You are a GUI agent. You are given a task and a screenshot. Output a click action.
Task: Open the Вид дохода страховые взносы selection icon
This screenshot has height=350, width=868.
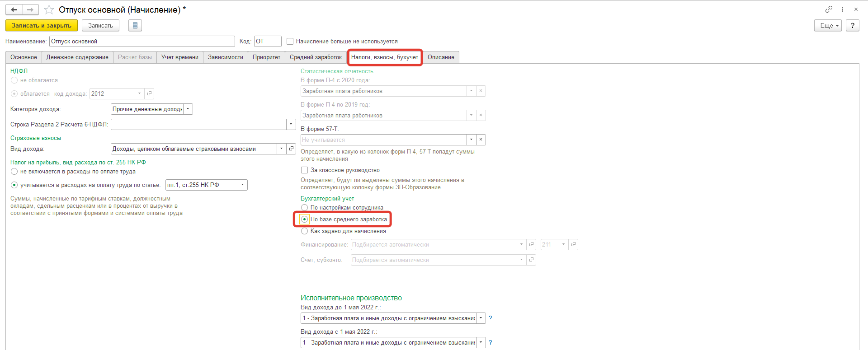291,149
